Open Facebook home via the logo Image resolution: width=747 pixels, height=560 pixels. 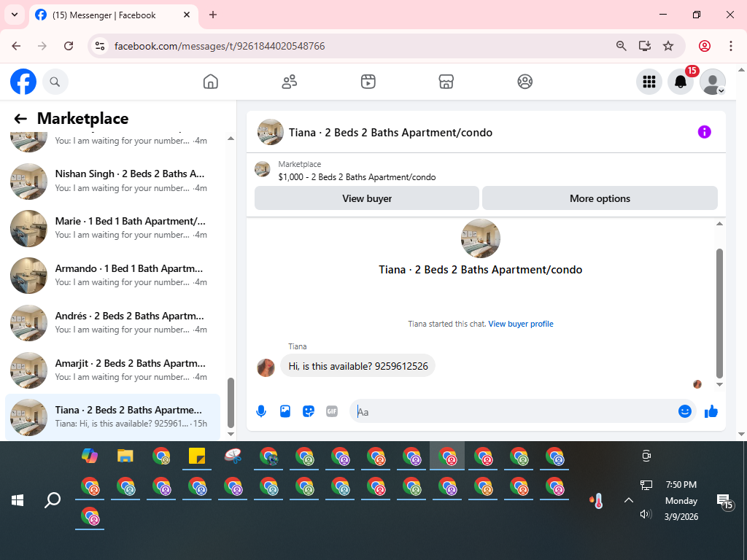pyautogui.click(x=23, y=82)
